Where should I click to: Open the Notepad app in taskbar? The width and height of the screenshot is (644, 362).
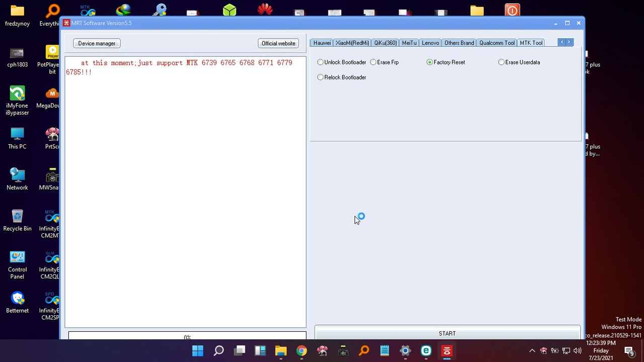click(x=384, y=350)
